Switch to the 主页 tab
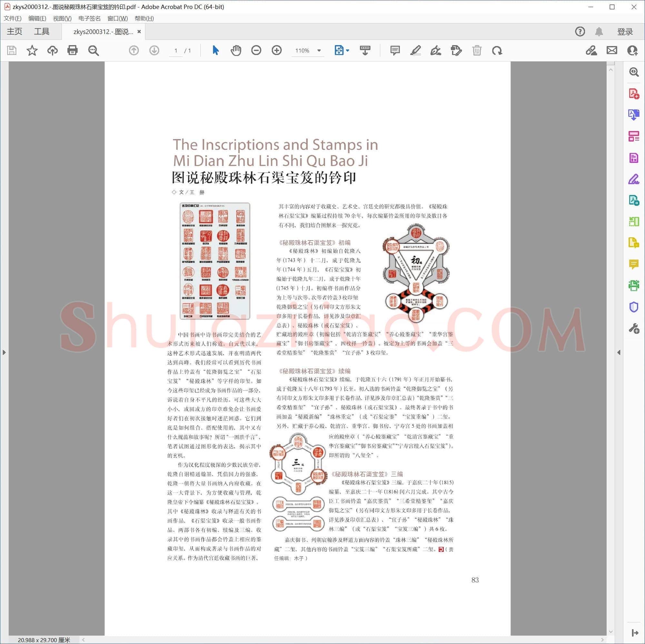 coord(15,32)
